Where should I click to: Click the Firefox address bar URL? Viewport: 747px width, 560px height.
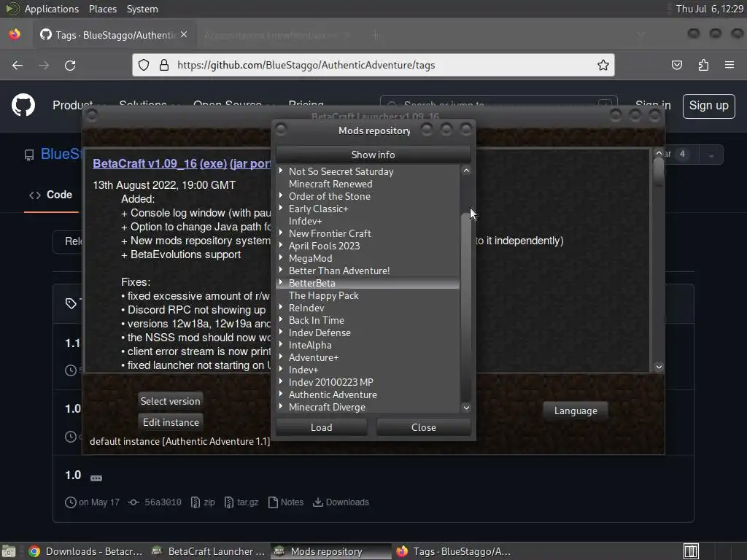point(306,65)
